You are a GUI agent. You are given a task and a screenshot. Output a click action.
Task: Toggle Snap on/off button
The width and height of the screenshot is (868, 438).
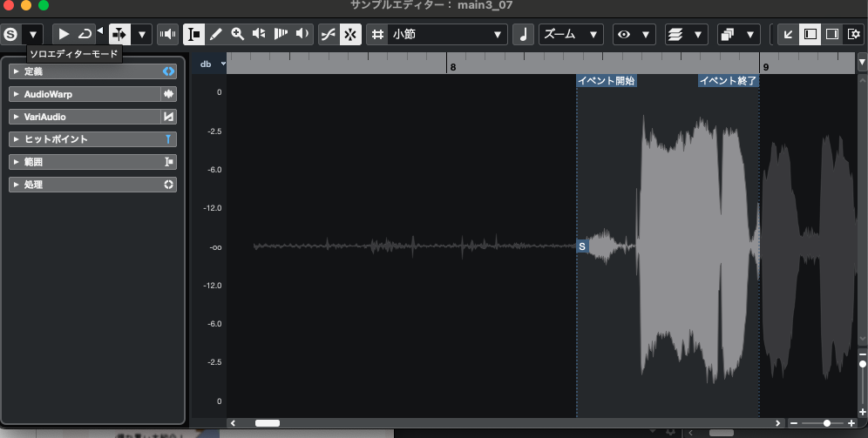coord(350,34)
